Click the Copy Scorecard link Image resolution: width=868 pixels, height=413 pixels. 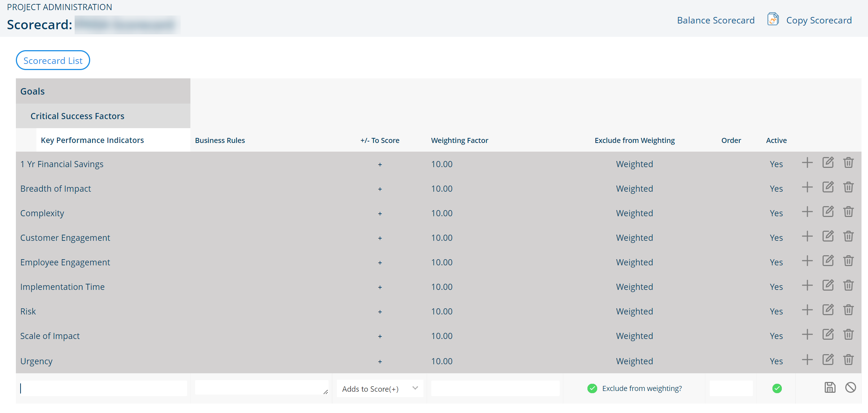[819, 21]
